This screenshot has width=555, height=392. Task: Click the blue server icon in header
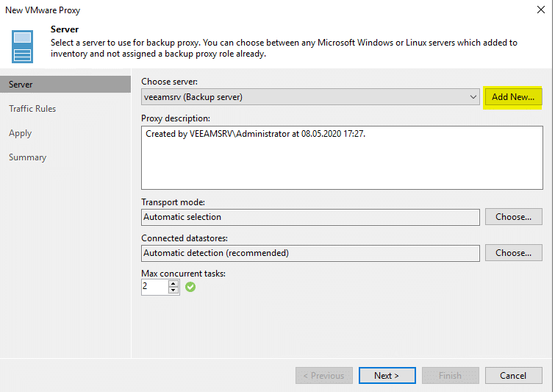coord(22,47)
